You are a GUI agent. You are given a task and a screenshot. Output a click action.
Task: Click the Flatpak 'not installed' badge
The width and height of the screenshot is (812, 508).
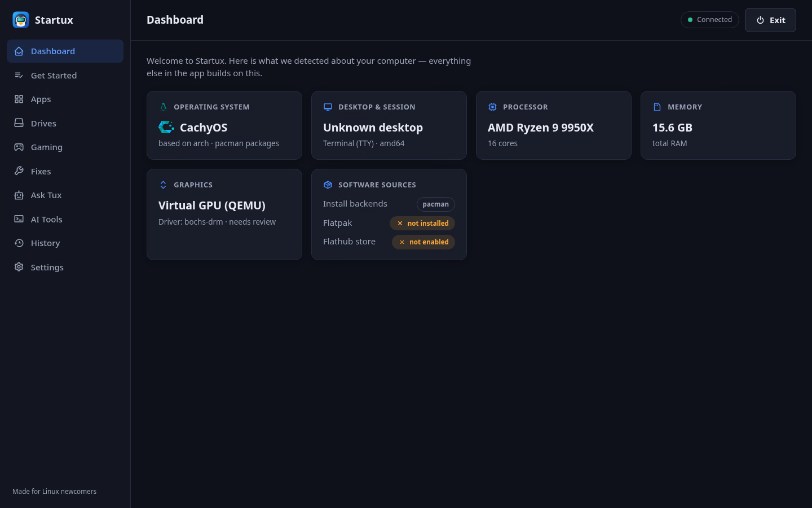[422, 223]
